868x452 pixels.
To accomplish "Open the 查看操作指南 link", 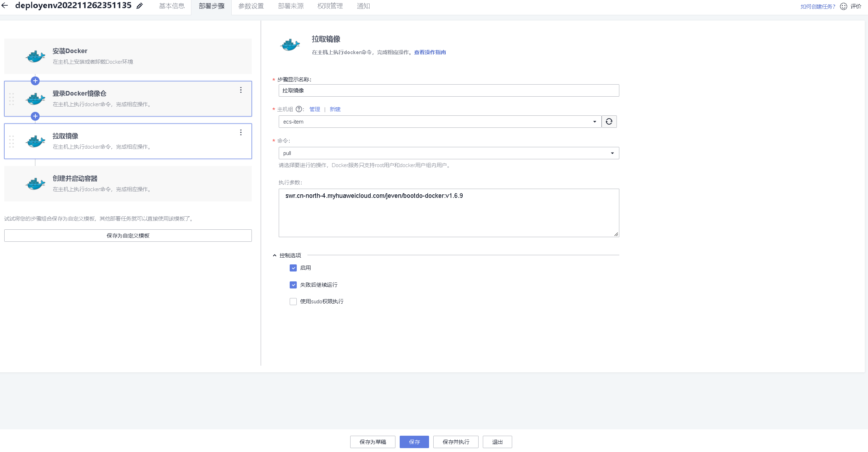I will pyautogui.click(x=430, y=52).
